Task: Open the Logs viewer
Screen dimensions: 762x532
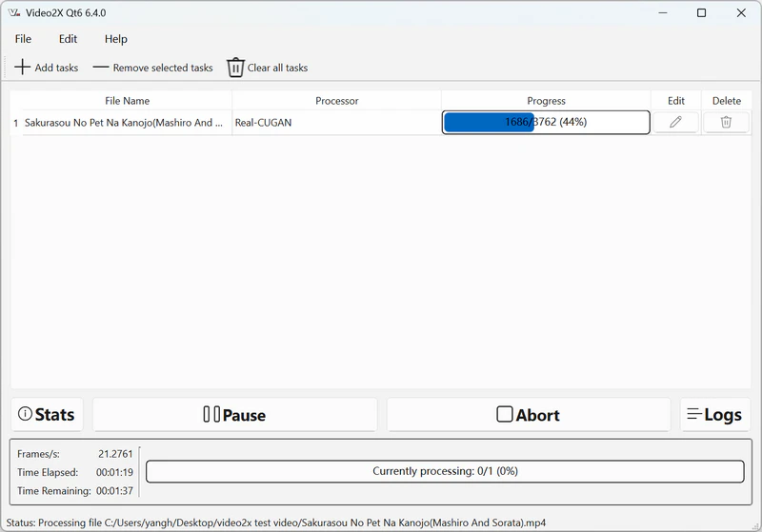Action: pos(714,415)
